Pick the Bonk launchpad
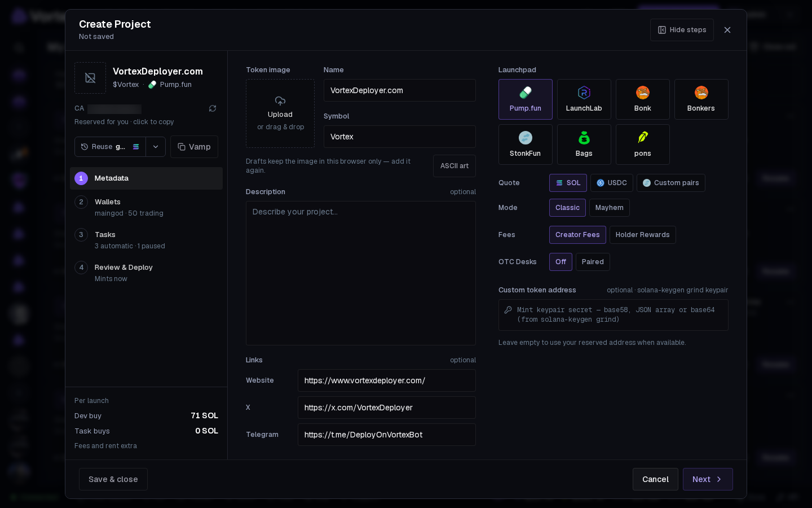This screenshot has width=812, height=508. (642, 99)
